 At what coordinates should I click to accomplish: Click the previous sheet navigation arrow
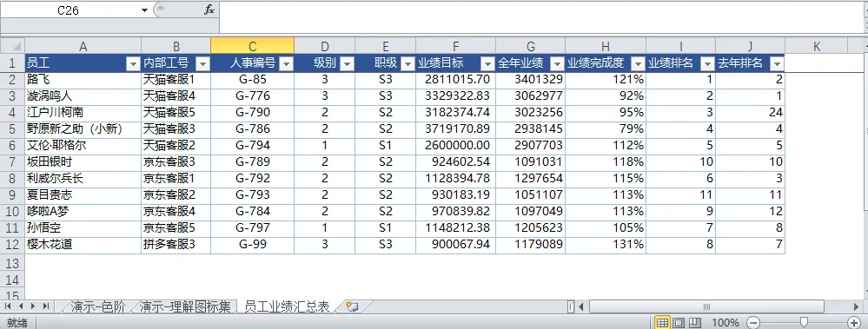coord(21,306)
